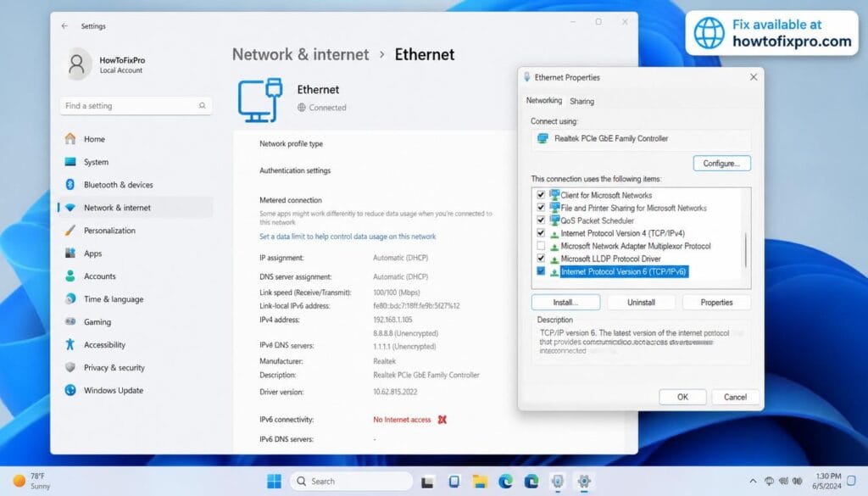Viewport: 868px width, 496px height.
Task: Click the HowToFixPro account avatar
Action: pyautogui.click(x=77, y=64)
